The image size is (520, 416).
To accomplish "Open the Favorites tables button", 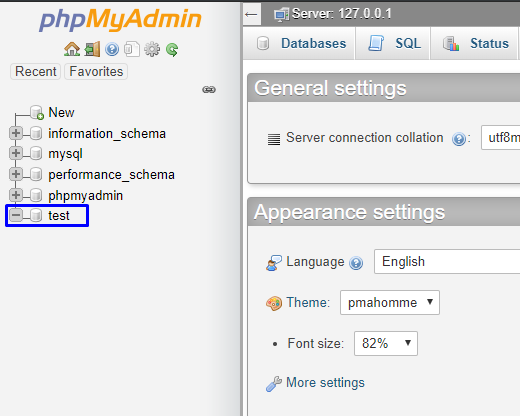I will tap(96, 71).
